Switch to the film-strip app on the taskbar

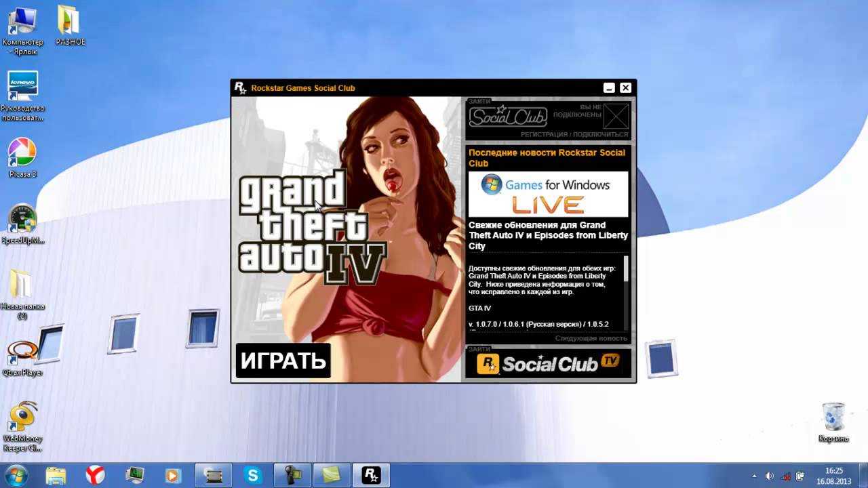214,475
